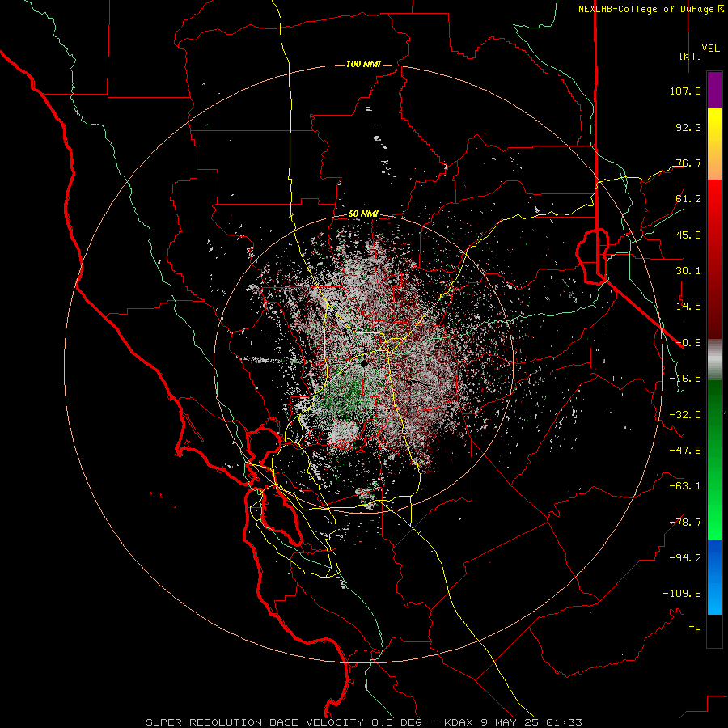Click the -63.1 legend value

[685, 486]
